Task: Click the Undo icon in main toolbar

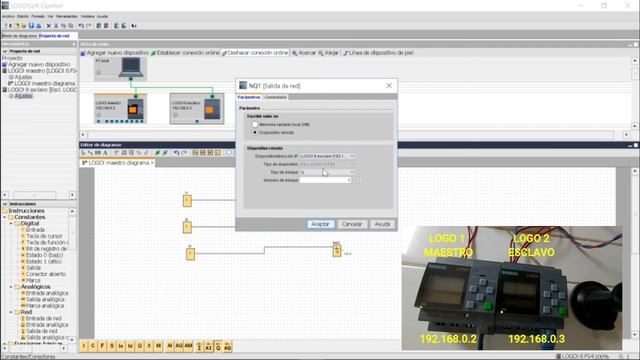Action: coord(81,26)
